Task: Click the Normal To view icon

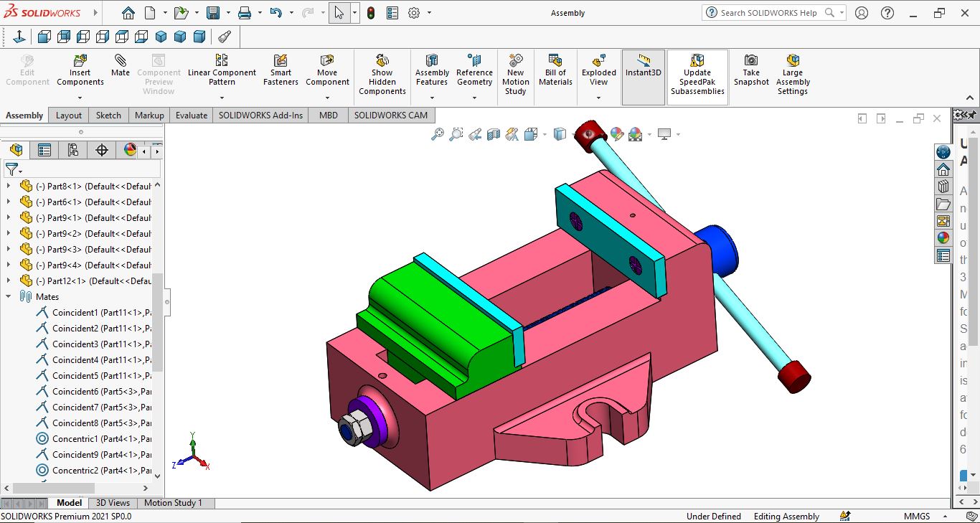Action: 19,37
